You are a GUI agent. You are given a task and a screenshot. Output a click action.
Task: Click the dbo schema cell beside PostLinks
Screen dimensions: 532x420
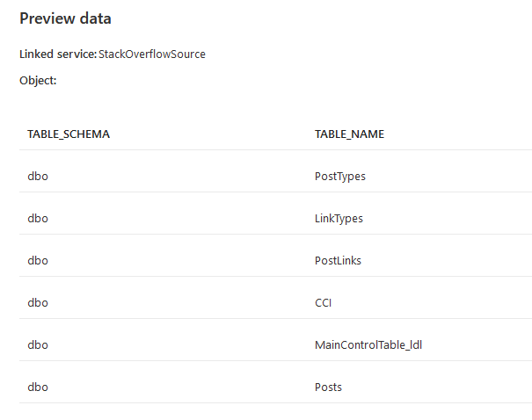point(38,260)
